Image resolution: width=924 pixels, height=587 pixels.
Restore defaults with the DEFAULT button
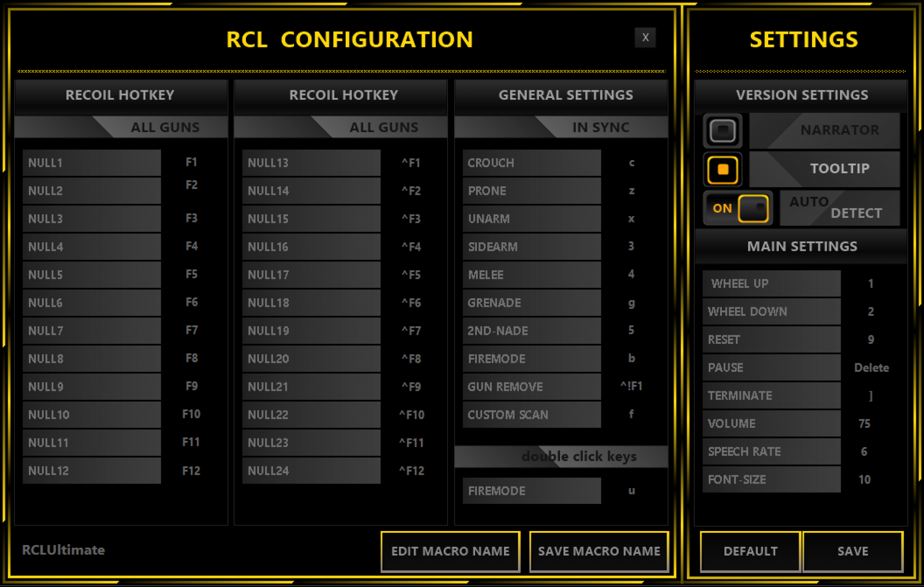pyautogui.click(x=750, y=551)
